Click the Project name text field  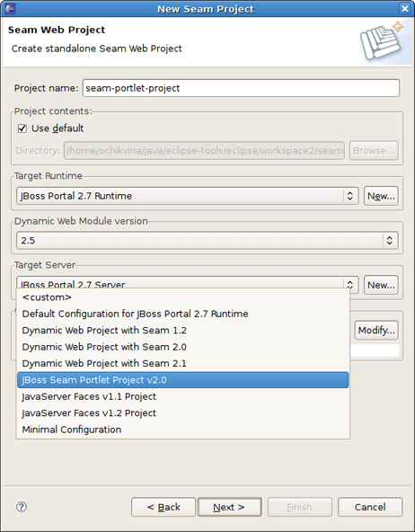point(241,88)
